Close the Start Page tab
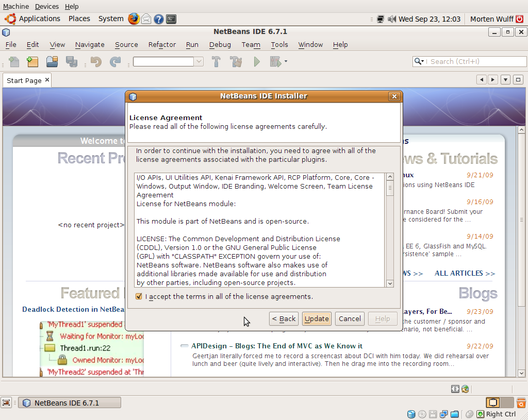 click(47, 80)
